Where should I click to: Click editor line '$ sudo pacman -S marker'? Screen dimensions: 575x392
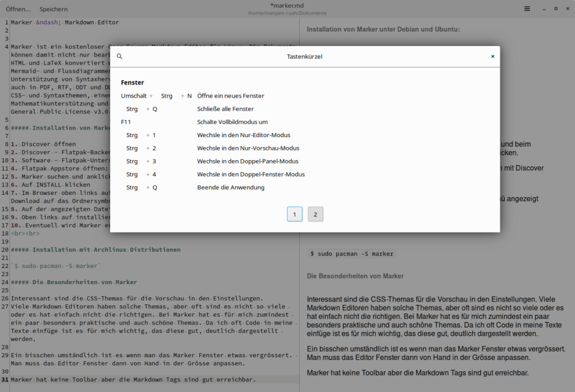56,266
